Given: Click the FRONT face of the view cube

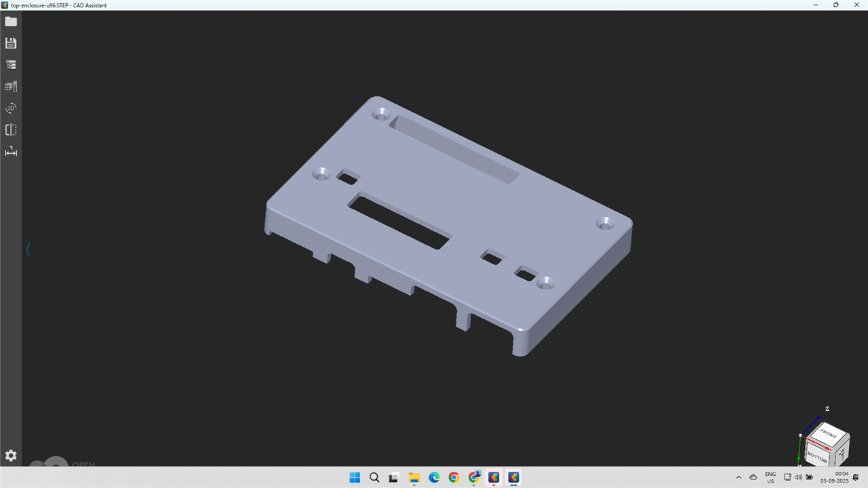Looking at the screenshot, I should pos(828,434).
